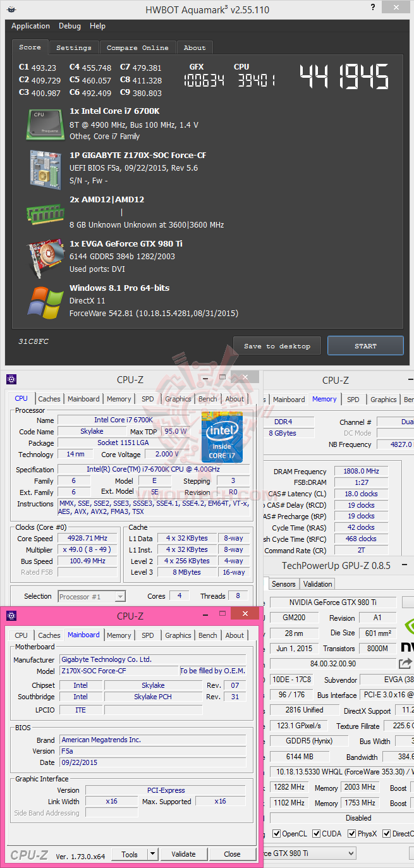Viewport: 414px width, 868px height.
Task: Click the GFX score 100634
Action: tap(204, 80)
